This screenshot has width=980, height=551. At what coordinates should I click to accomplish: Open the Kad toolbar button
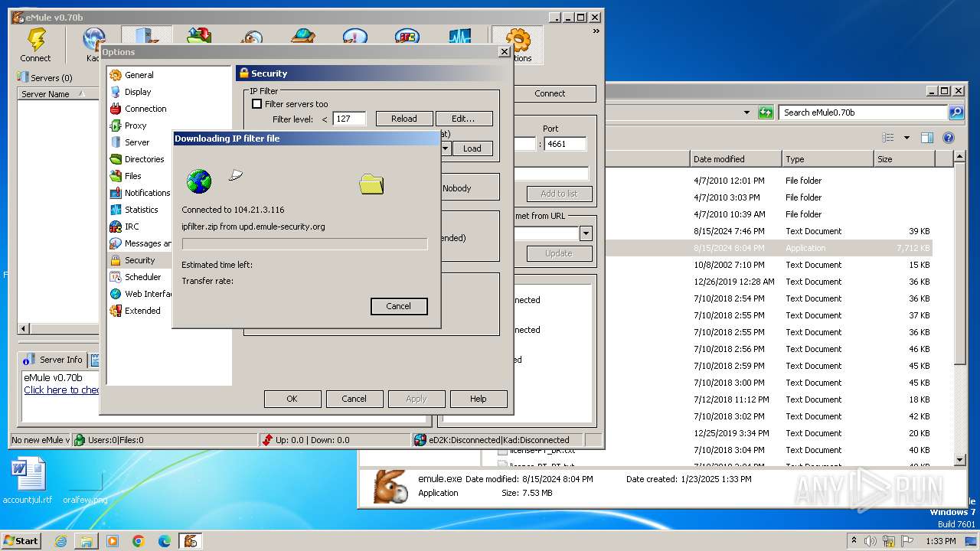(93, 45)
